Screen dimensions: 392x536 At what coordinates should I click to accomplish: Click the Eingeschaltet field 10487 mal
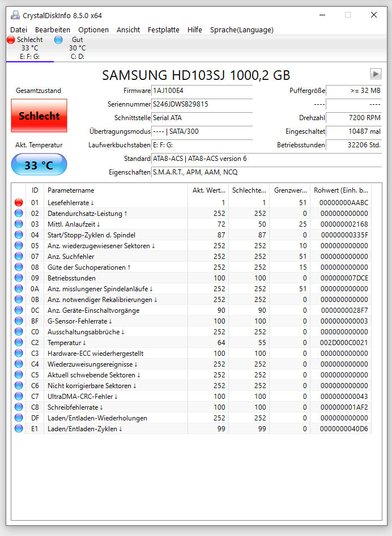tap(353, 131)
